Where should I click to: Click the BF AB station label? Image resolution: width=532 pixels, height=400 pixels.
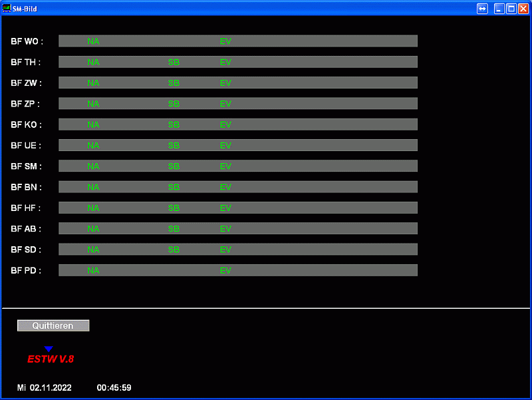(26, 228)
